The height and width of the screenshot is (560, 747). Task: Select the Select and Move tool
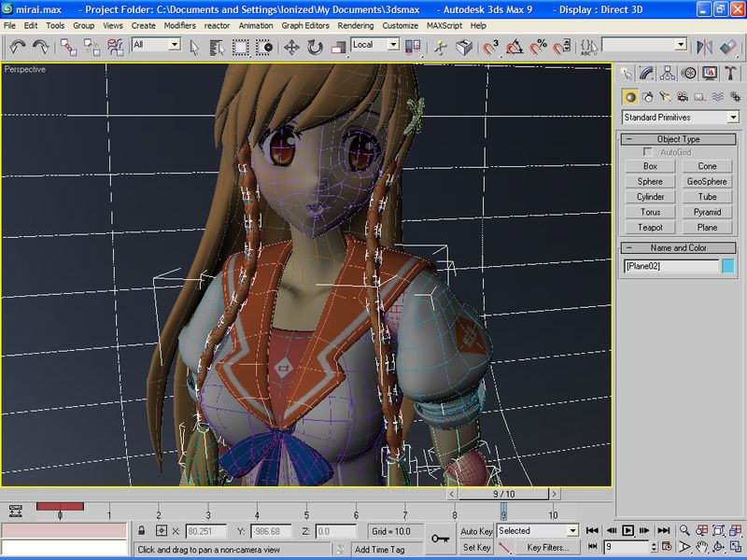[x=290, y=46]
